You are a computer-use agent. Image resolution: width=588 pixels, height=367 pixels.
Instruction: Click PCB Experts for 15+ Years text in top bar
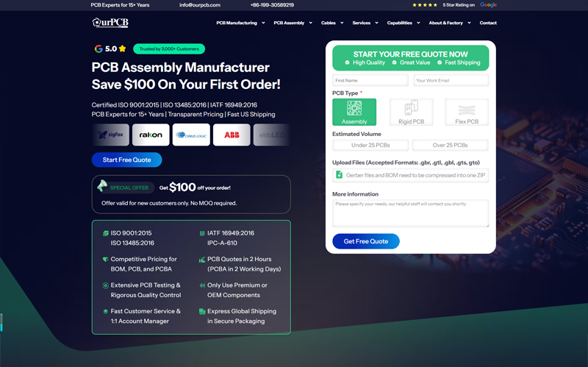120,5
